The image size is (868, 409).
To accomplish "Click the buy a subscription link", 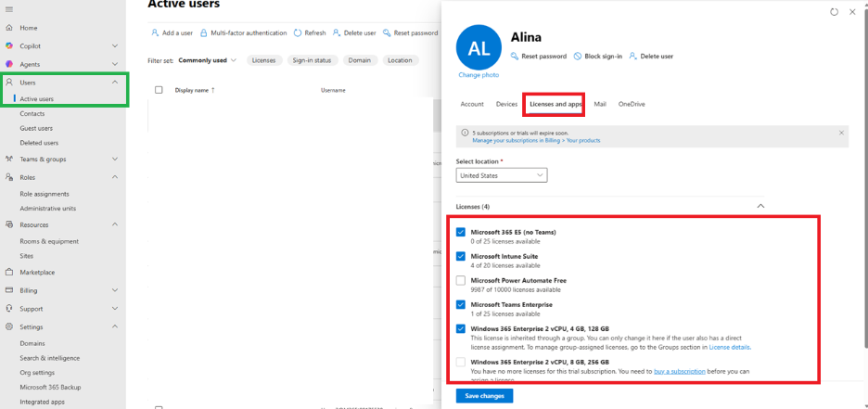I will coord(680,371).
